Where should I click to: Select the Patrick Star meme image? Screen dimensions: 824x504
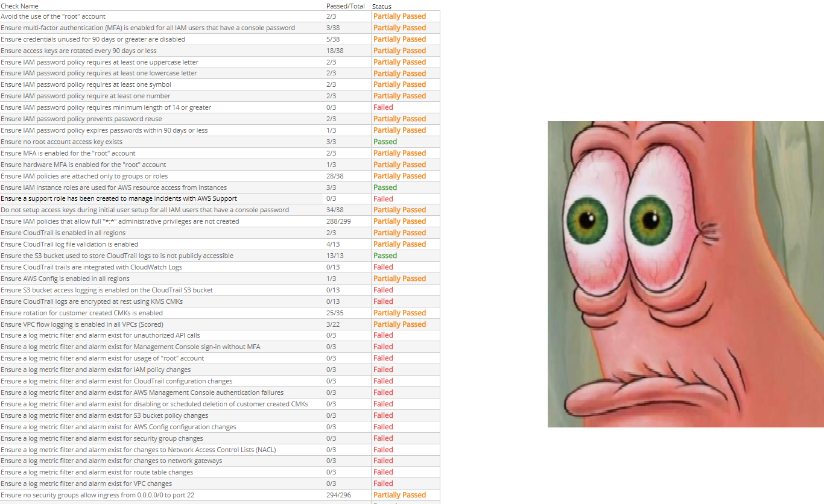pos(686,274)
